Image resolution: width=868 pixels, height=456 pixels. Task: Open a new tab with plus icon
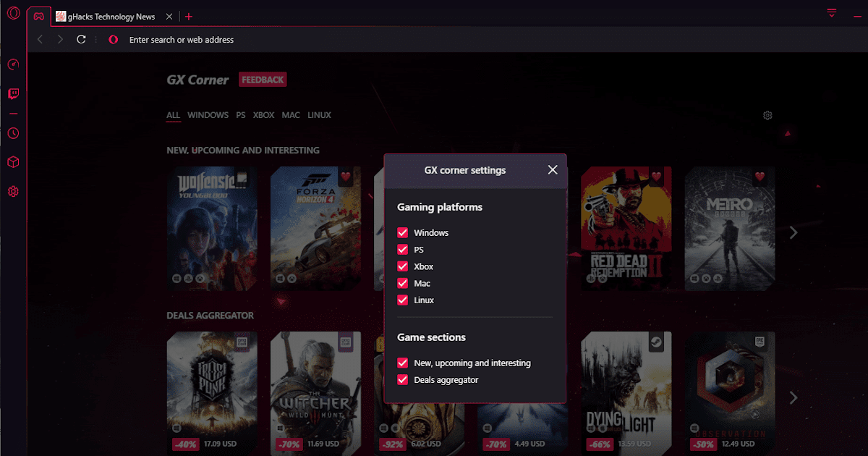pyautogui.click(x=188, y=17)
